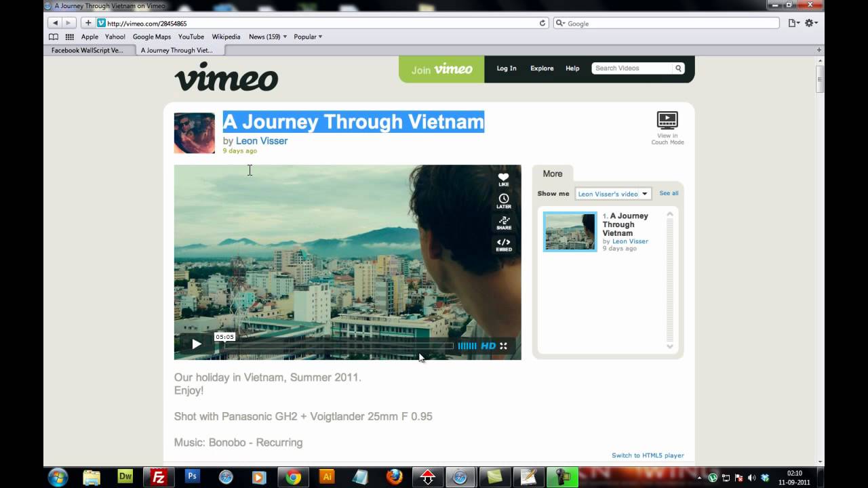Open the YouTube bookmark
This screenshot has width=868, height=488.
(x=191, y=37)
